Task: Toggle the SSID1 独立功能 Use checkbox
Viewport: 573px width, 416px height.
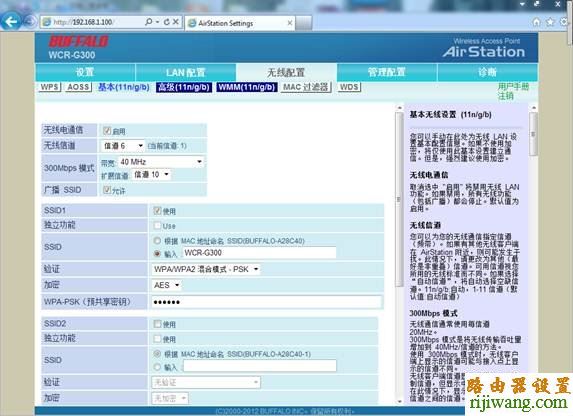Action: click(158, 226)
